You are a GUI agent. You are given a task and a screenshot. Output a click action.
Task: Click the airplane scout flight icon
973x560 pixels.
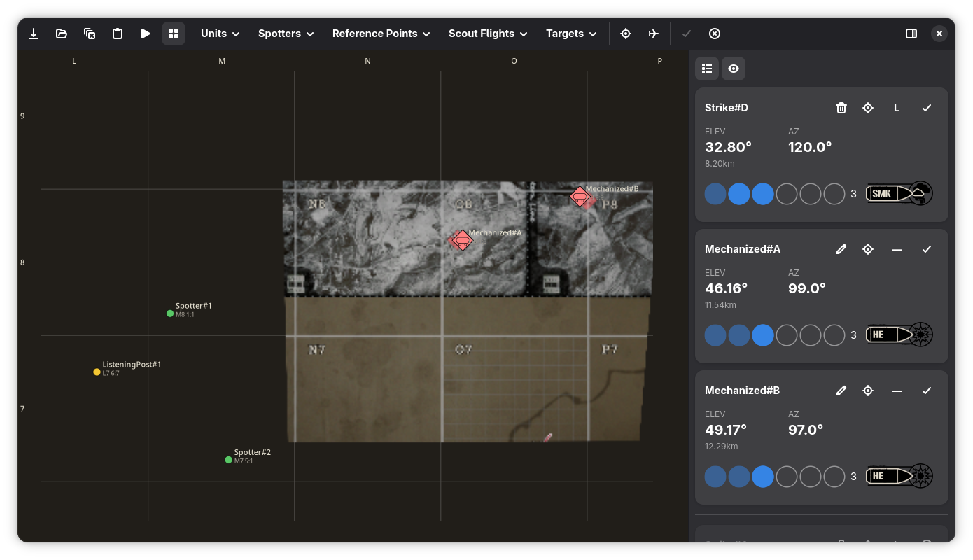[654, 34]
